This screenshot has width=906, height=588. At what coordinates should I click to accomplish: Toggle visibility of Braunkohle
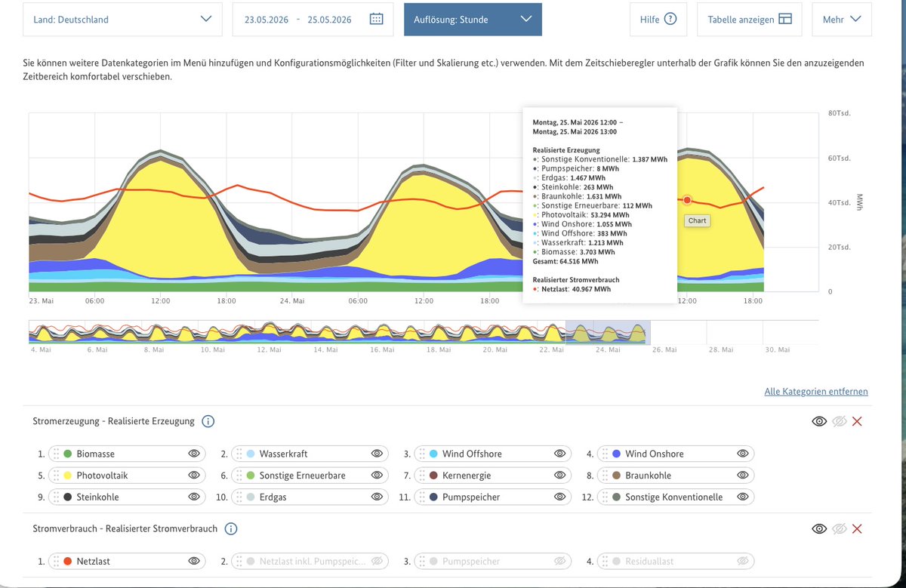(743, 476)
